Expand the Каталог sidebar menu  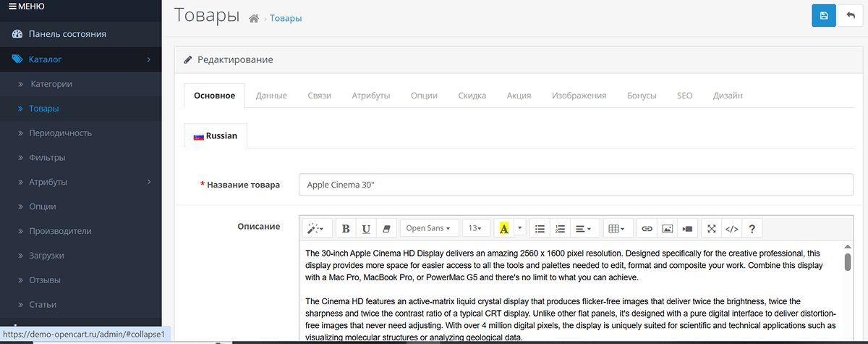point(81,59)
